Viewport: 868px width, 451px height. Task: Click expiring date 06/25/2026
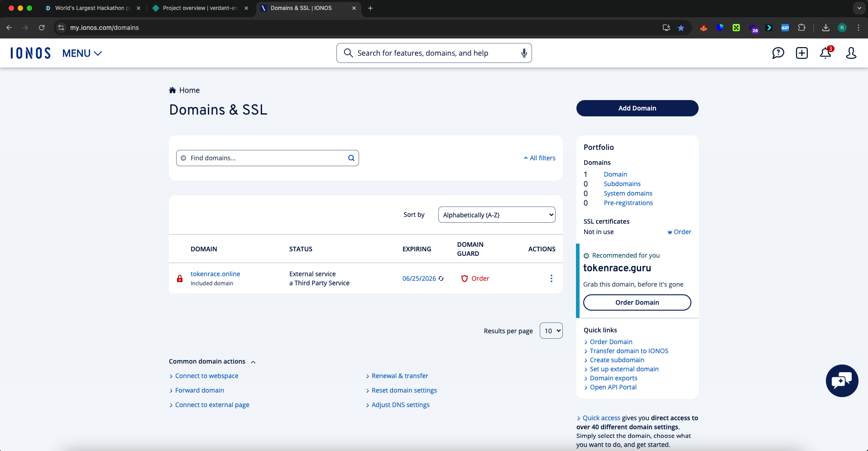click(419, 278)
